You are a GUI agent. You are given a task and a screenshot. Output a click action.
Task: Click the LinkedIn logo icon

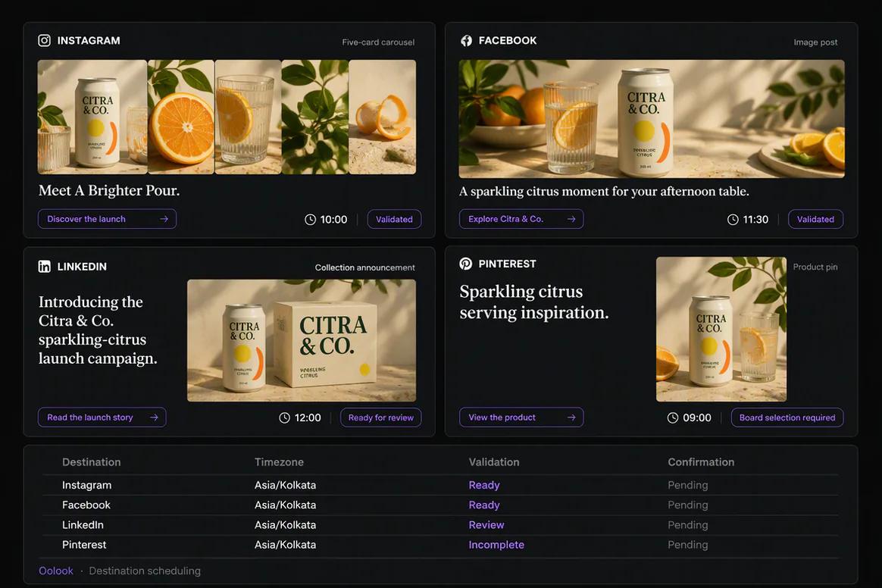[x=45, y=267]
